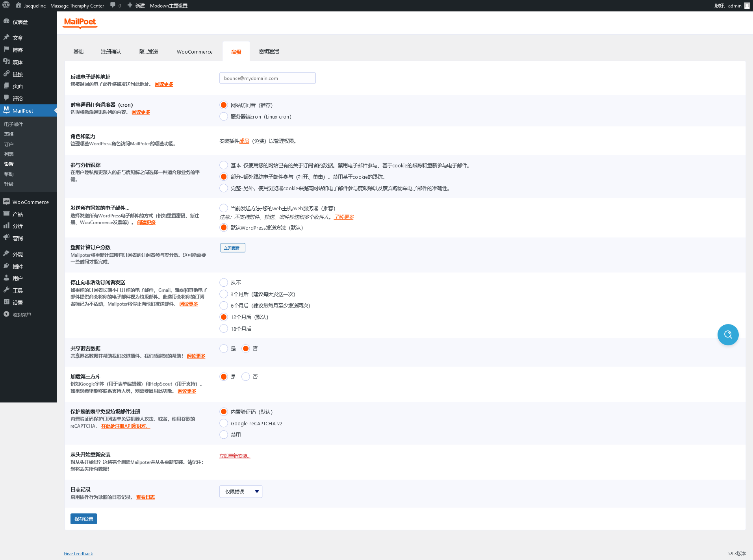
Task: Click the 立即更新 recalculate button
Action: (x=233, y=248)
